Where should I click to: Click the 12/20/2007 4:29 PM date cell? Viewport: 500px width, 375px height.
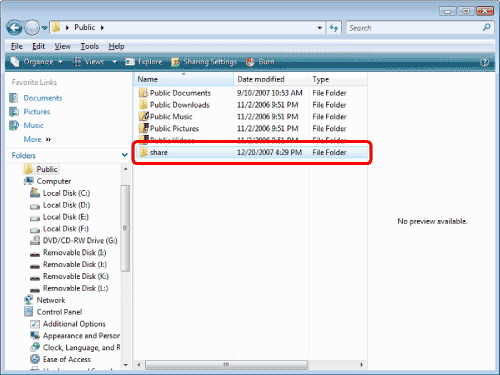tap(269, 152)
